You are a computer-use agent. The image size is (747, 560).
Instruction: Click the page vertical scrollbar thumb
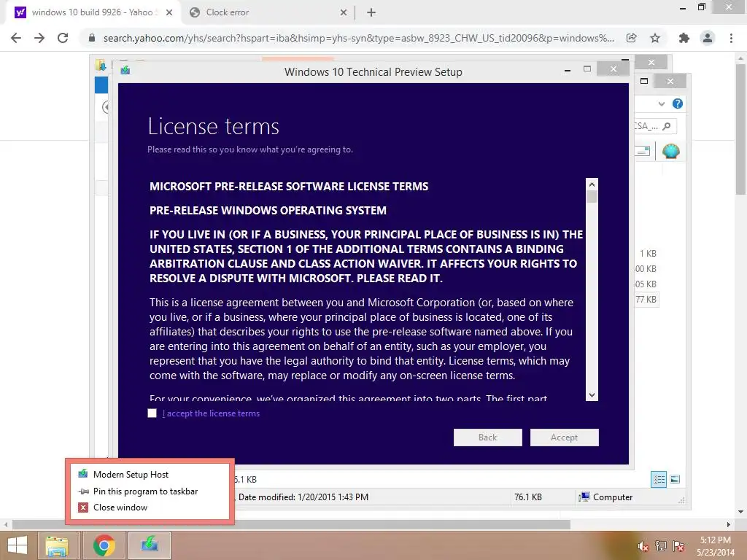[x=740, y=128]
